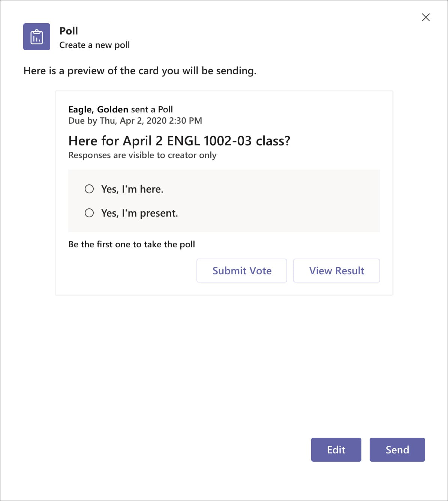Select the poll preview card
The image size is (448, 501).
[224, 191]
